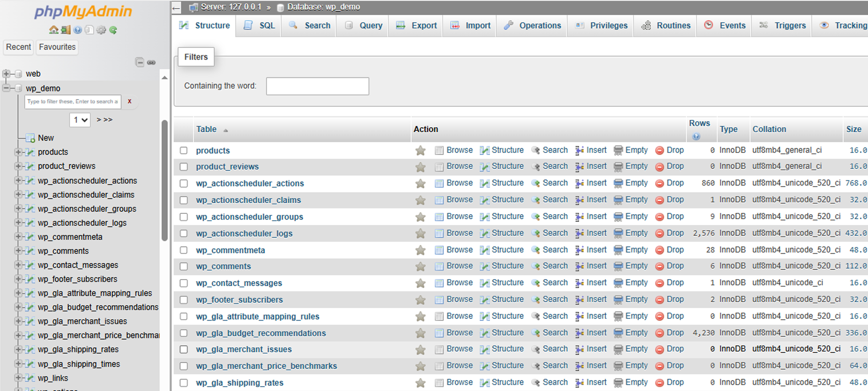Check wp_gla_shipping_rates checkbox
Viewport: 868px width, 391px height.
[183, 383]
